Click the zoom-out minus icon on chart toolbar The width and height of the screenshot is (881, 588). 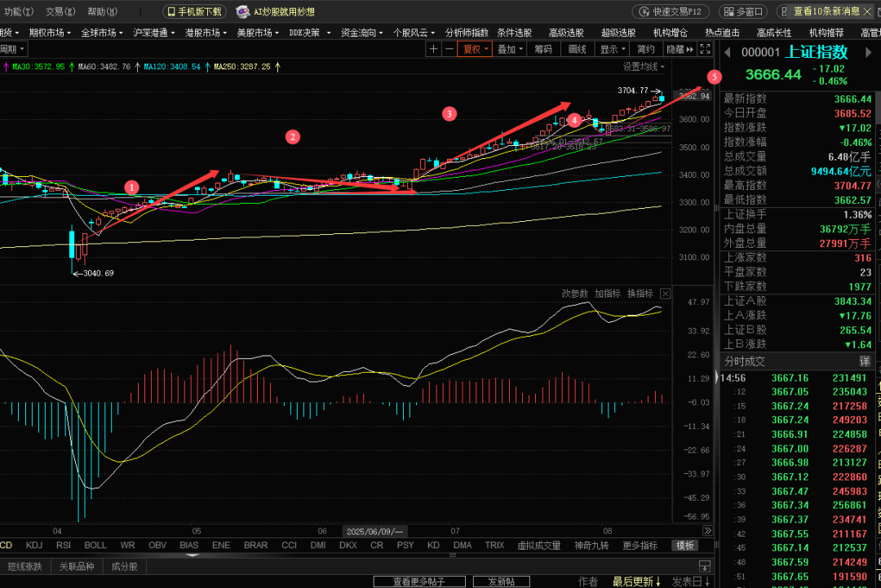pyautogui.click(x=449, y=49)
